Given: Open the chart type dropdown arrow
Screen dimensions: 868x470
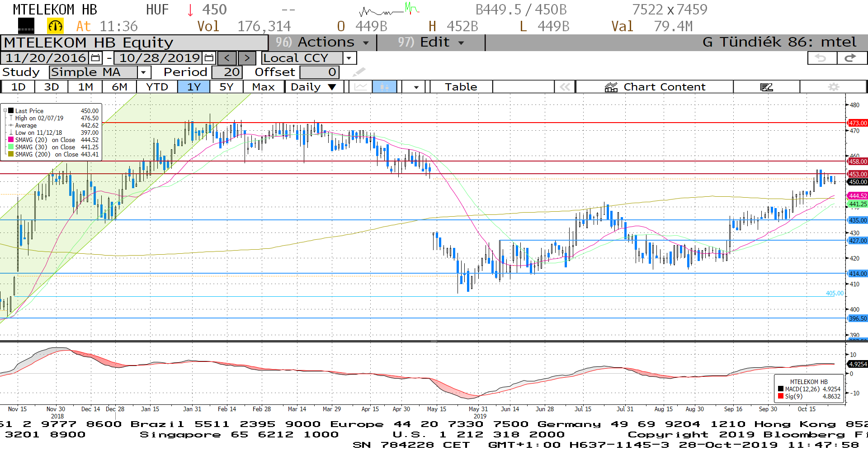Looking at the screenshot, I should click(x=416, y=87).
